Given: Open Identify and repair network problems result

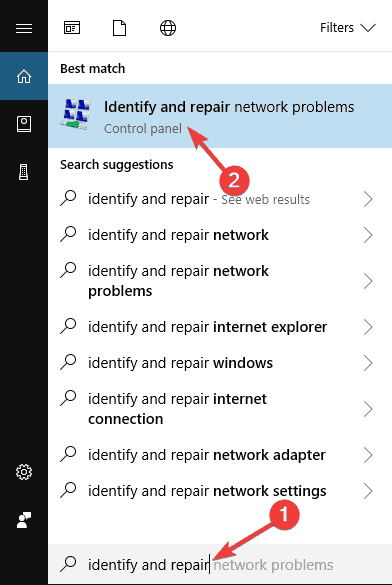Looking at the screenshot, I should click(x=220, y=116).
